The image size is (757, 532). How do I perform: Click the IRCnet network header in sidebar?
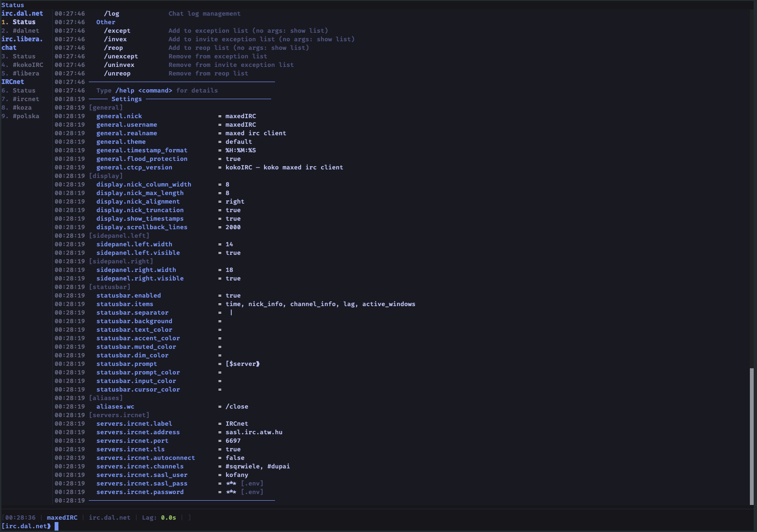13,82
